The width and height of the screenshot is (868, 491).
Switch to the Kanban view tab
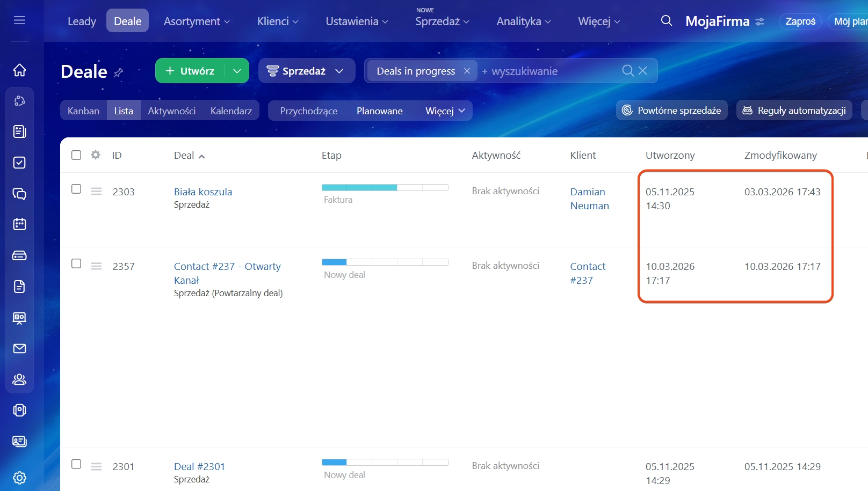pyautogui.click(x=83, y=111)
